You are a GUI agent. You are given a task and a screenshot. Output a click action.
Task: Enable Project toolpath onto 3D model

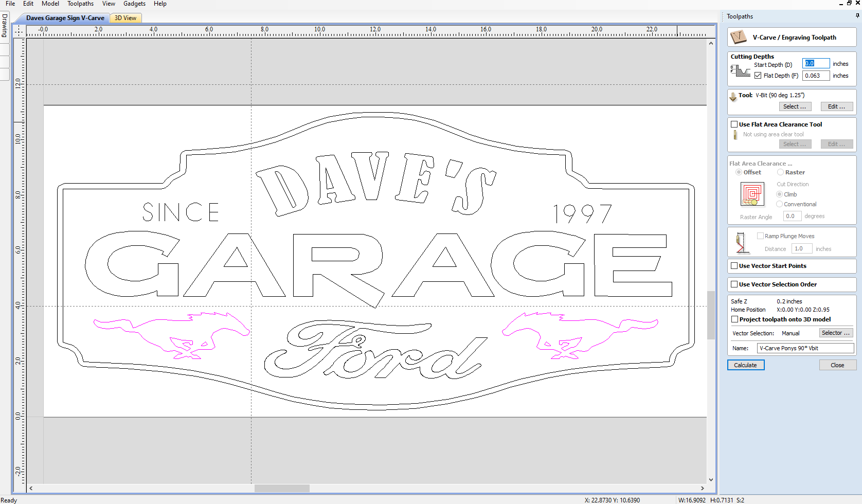(734, 319)
